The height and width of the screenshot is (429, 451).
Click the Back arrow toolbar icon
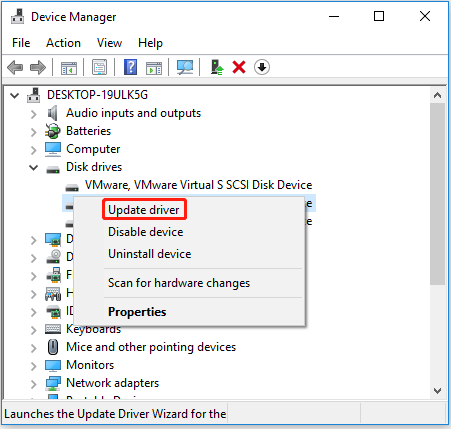click(x=15, y=68)
